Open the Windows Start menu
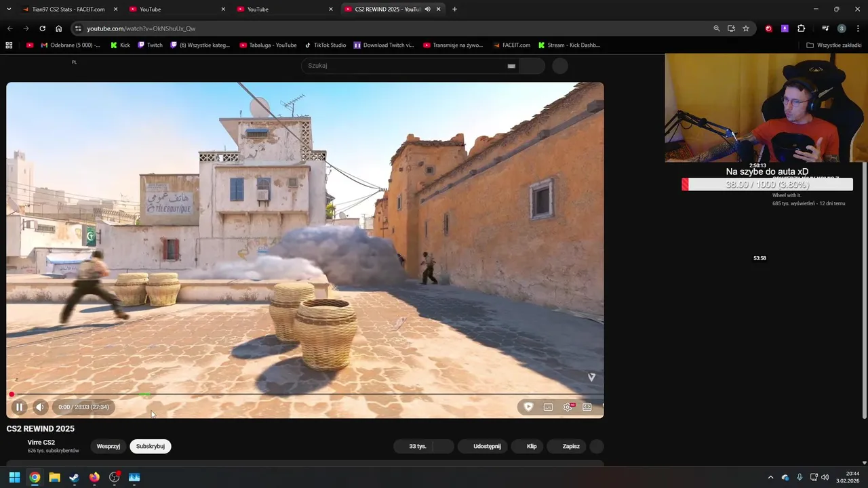 tap(14, 477)
